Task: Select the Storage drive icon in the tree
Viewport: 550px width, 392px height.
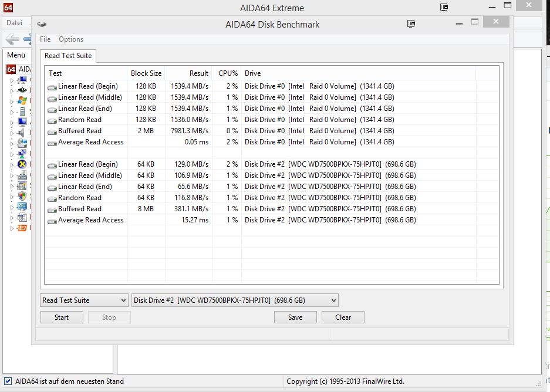Action: (22, 143)
